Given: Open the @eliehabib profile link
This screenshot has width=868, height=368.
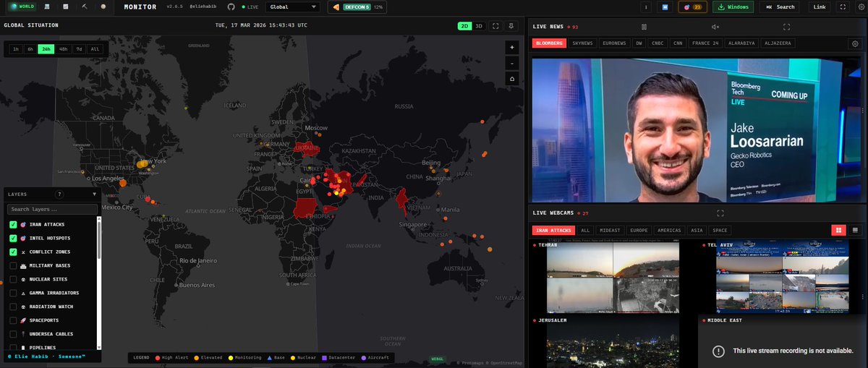Looking at the screenshot, I should pyautogui.click(x=203, y=7).
